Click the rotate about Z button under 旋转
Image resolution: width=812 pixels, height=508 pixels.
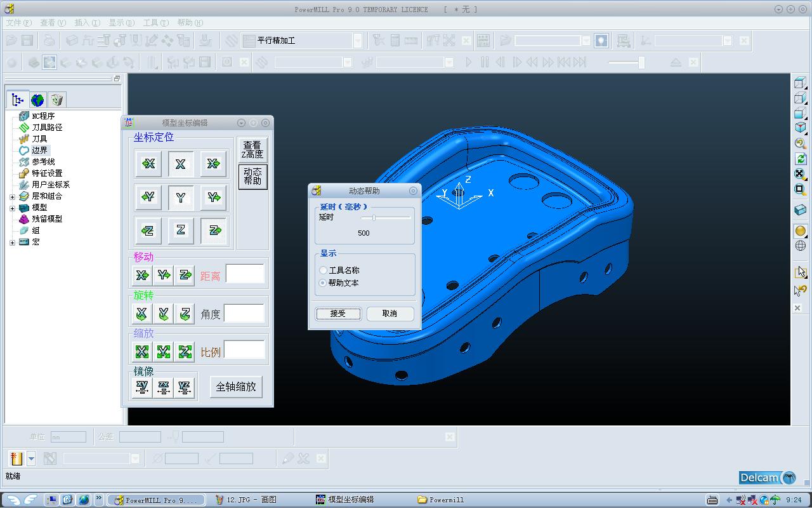click(x=185, y=313)
